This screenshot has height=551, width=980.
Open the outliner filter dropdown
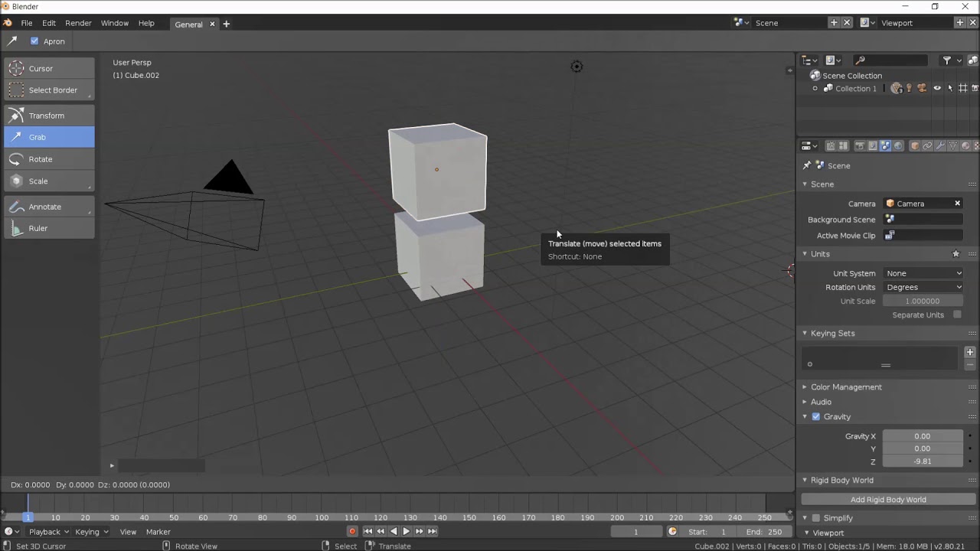pos(952,60)
